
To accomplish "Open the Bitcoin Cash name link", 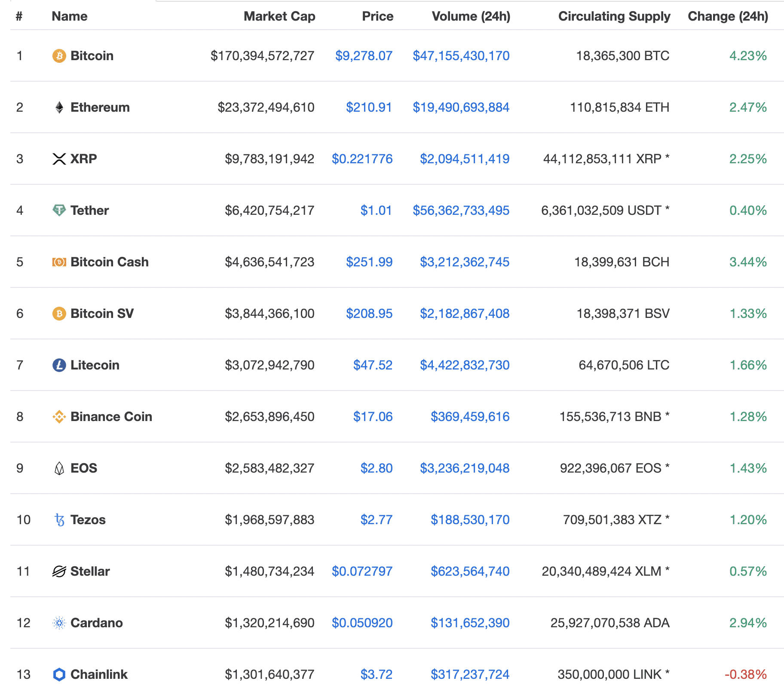I will coord(110,262).
